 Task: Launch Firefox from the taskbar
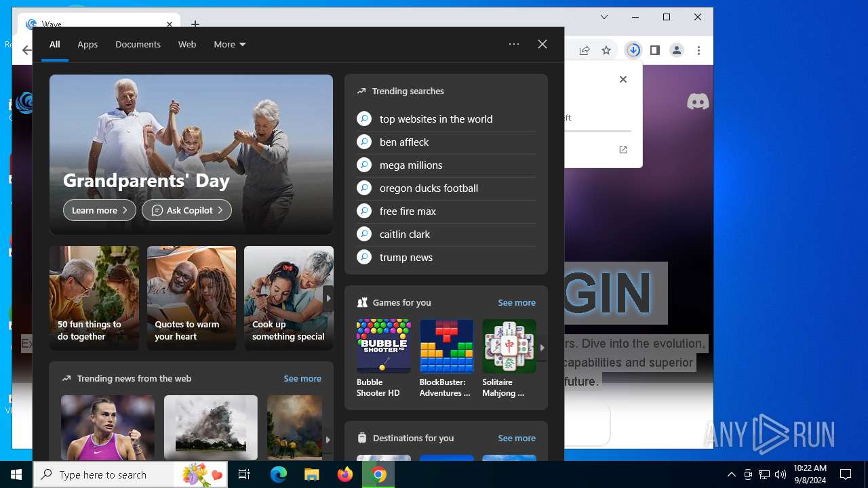point(345,474)
